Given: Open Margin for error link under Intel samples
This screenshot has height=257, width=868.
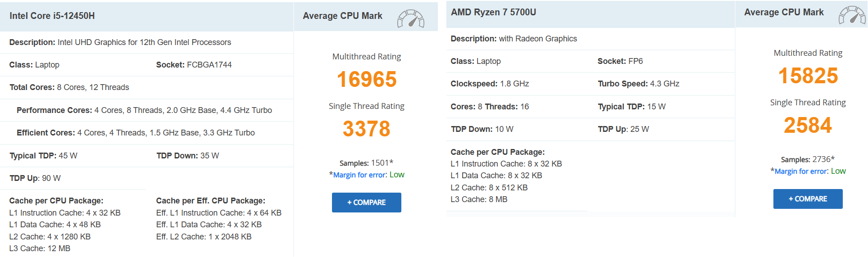Looking at the screenshot, I should click(x=359, y=175).
